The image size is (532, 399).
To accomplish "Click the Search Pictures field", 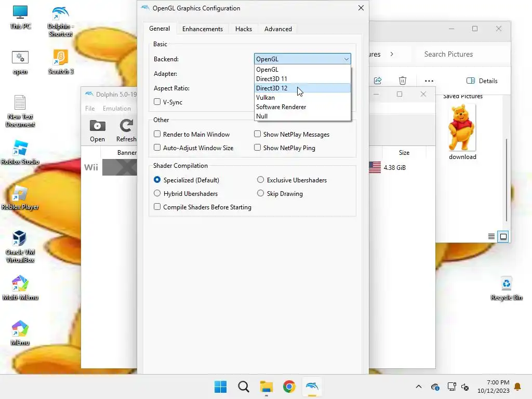I will [x=460, y=54].
